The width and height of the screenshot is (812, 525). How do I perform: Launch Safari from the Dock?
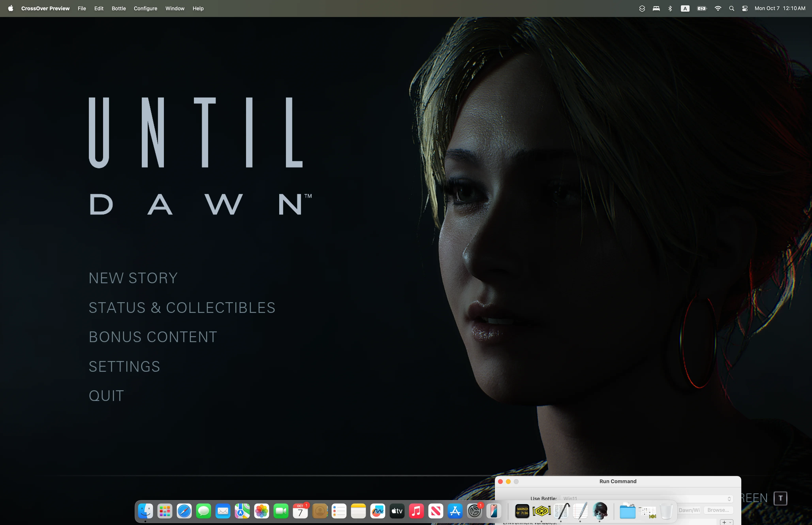tap(184, 511)
